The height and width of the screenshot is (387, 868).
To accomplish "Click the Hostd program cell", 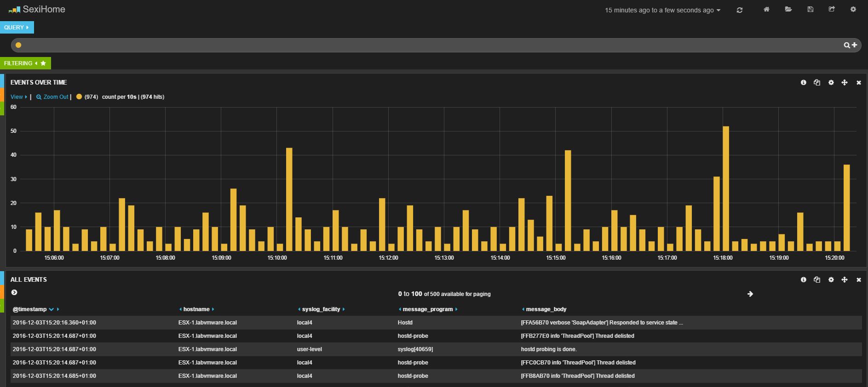I will pos(405,323).
